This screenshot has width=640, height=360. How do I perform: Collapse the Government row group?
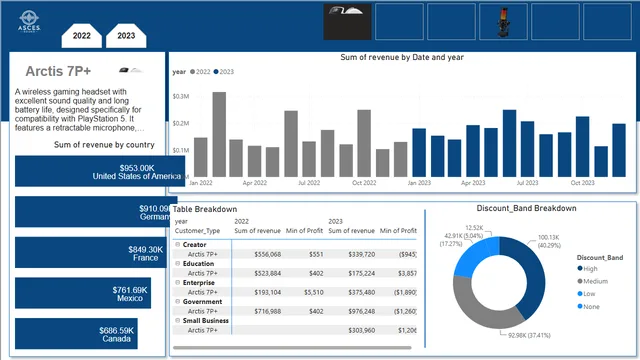[x=178, y=302]
